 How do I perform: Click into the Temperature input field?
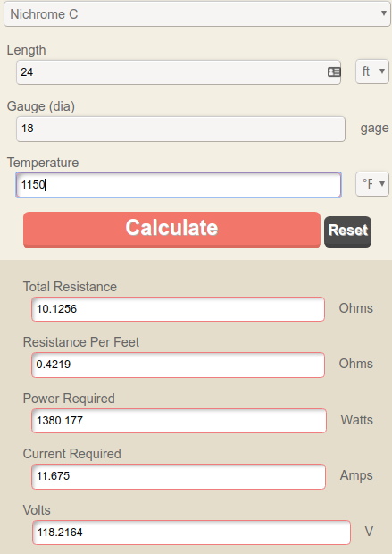click(x=179, y=185)
